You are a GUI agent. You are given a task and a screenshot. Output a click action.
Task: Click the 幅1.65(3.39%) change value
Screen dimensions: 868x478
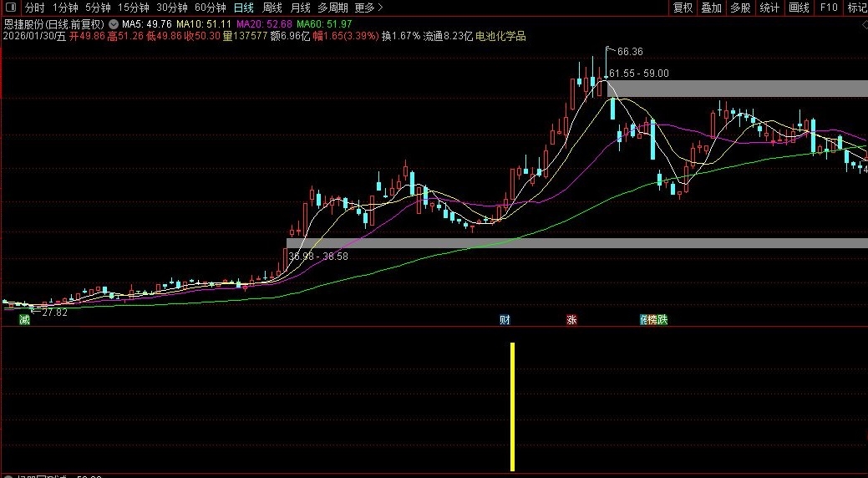345,37
